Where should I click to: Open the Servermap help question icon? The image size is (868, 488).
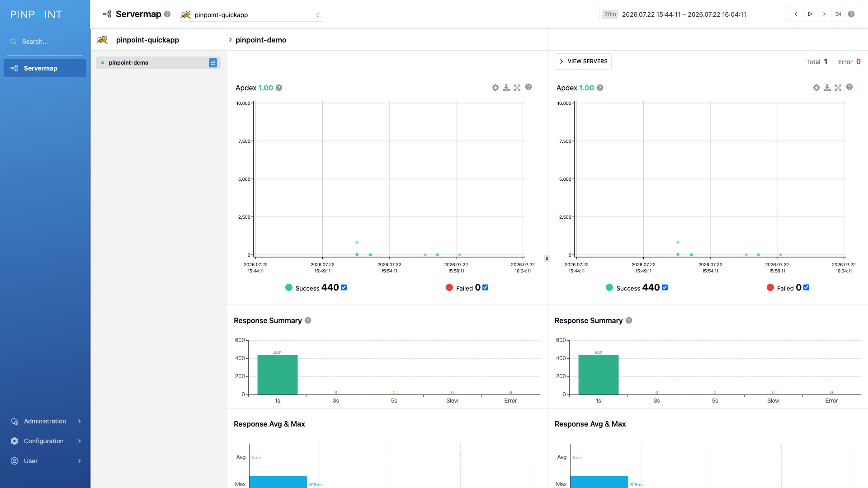pos(167,14)
